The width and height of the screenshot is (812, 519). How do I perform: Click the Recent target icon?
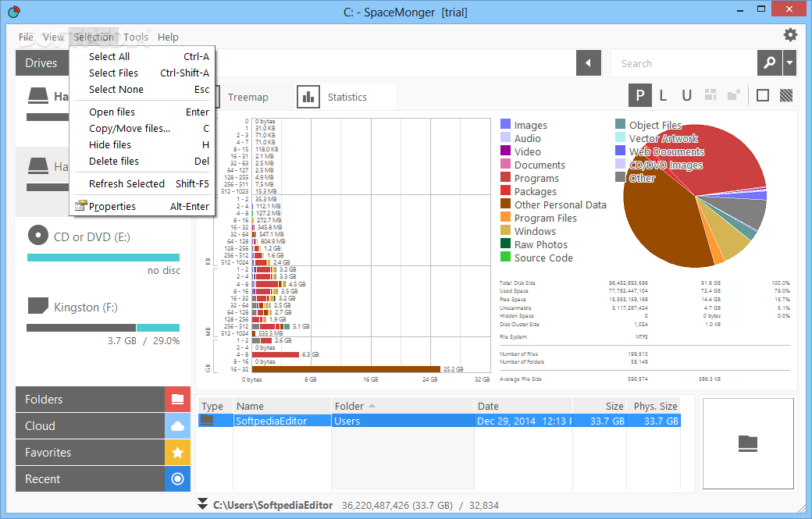click(178, 478)
